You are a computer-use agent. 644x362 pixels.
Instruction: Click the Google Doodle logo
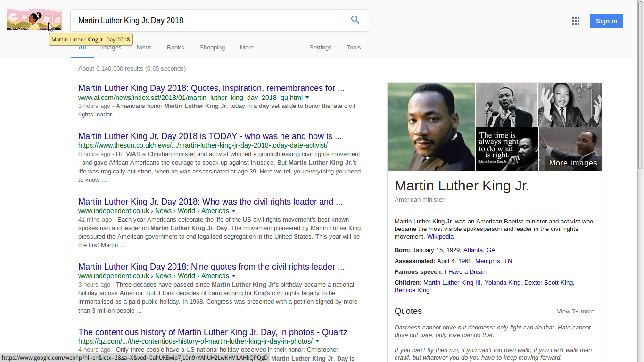pos(34,19)
